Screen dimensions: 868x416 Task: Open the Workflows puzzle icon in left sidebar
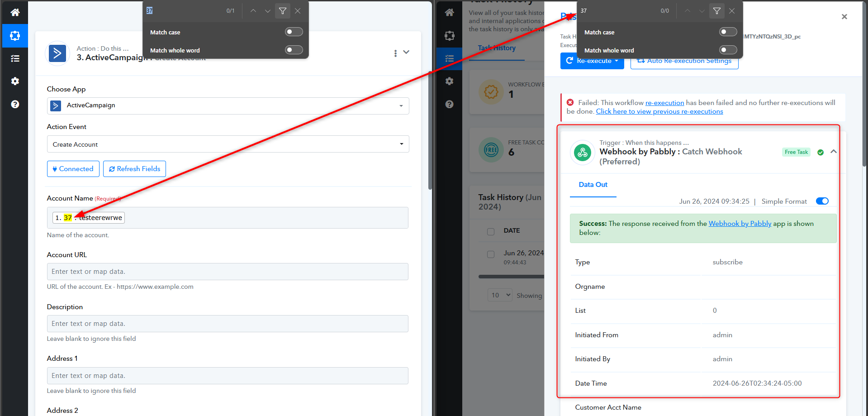(15, 36)
